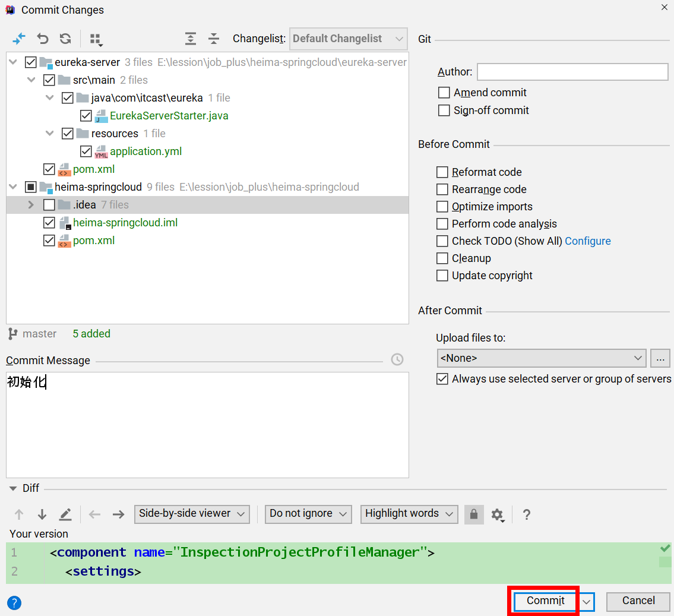Click the jump to source pencil icon
The height and width of the screenshot is (616, 674).
(65, 514)
